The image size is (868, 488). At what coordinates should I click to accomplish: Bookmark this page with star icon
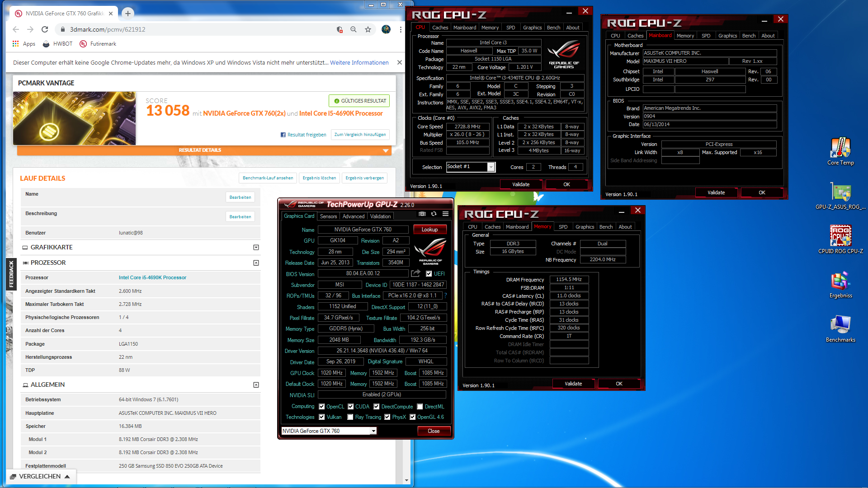click(368, 29)
